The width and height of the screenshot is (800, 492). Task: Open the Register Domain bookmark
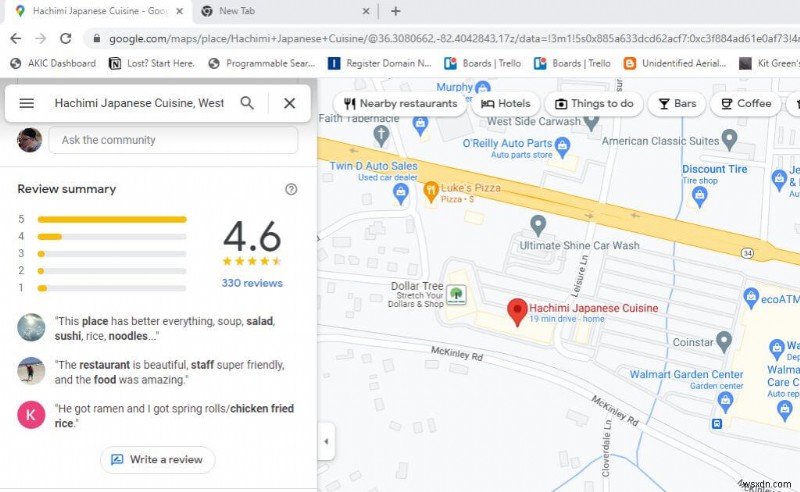(x=380, y=63)
